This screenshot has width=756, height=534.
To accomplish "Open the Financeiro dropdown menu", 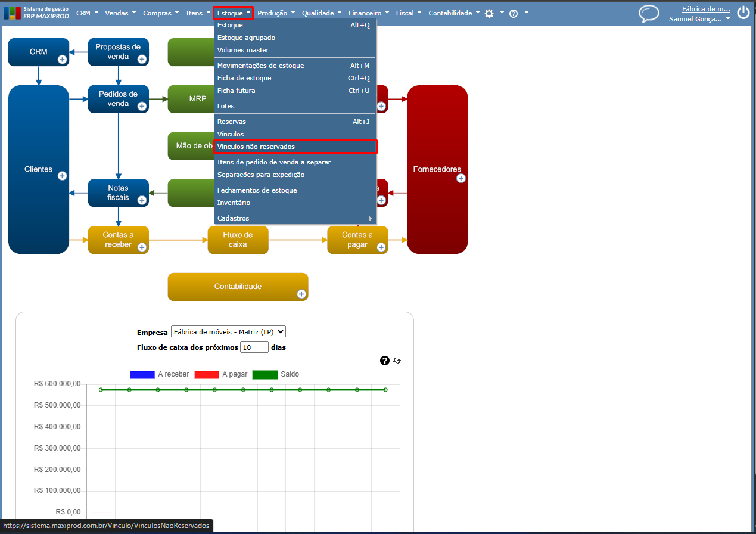I will [x=369, y=13].
